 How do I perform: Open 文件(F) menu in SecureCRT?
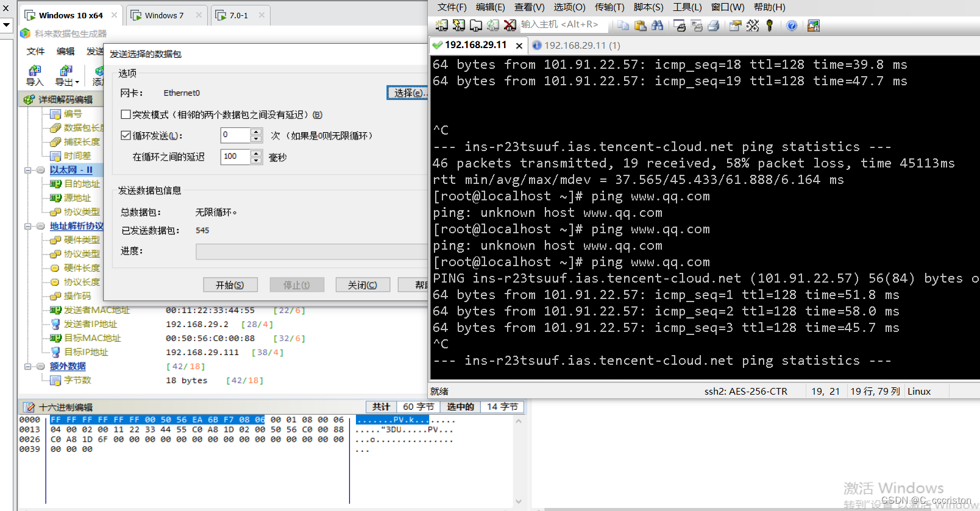[452, 7]
